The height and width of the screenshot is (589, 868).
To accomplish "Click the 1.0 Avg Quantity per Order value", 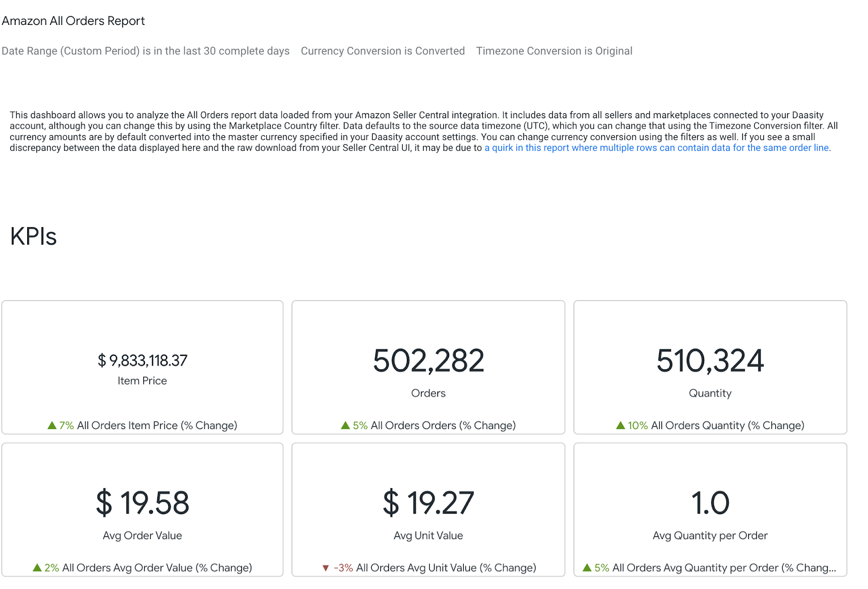I will pos(710,503).
